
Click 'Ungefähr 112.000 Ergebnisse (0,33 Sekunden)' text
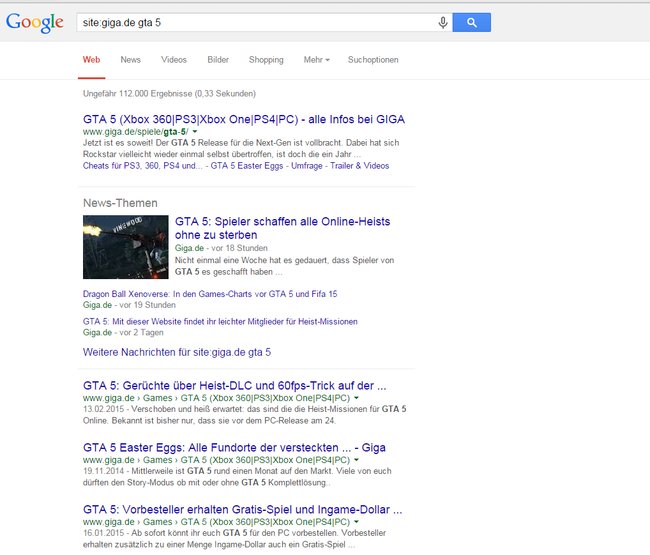coord(169,94)
